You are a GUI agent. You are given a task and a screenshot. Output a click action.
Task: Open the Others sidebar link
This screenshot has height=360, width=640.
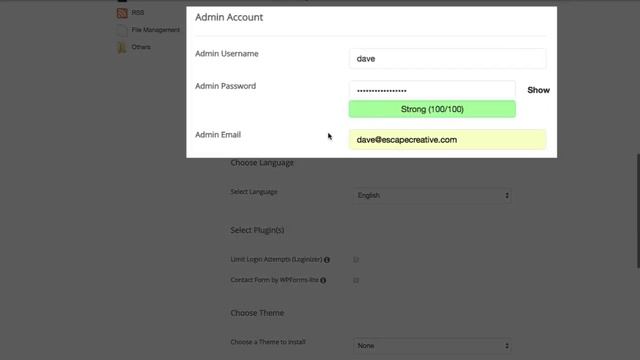coord(141,47)
